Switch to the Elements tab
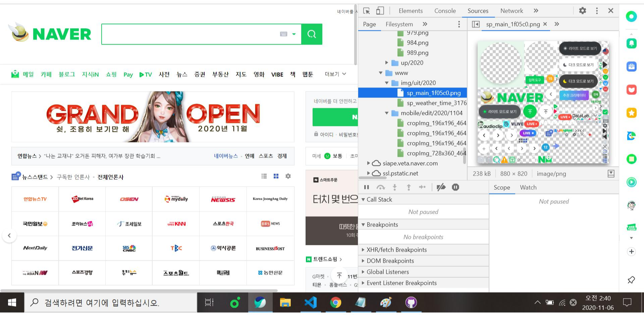The width and height of the screenshot is (644, 315). point(411,11)
